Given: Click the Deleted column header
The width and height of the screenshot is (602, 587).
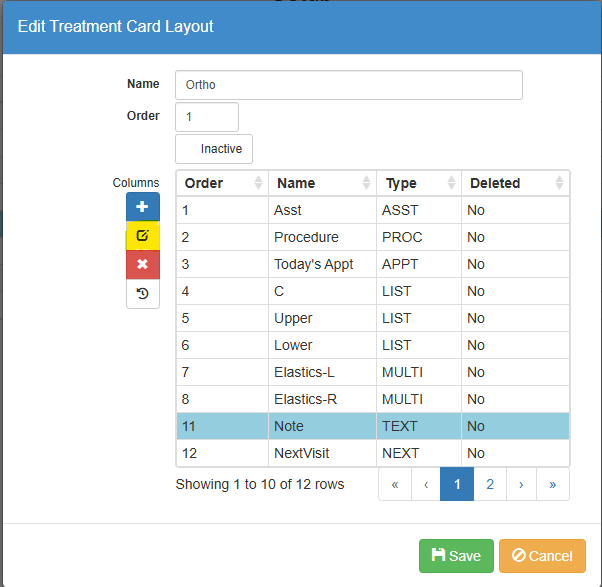Looking at the screenshot, I should tap(515, 183).
